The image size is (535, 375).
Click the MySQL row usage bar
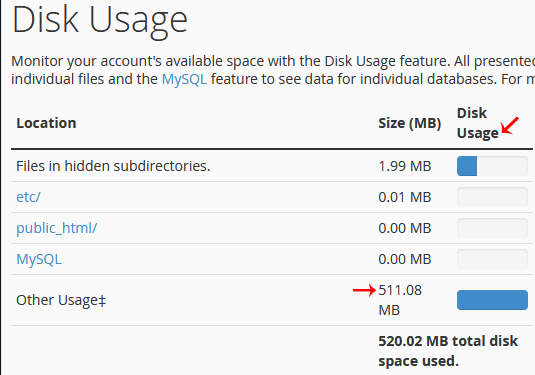click(x=492, y=259)
